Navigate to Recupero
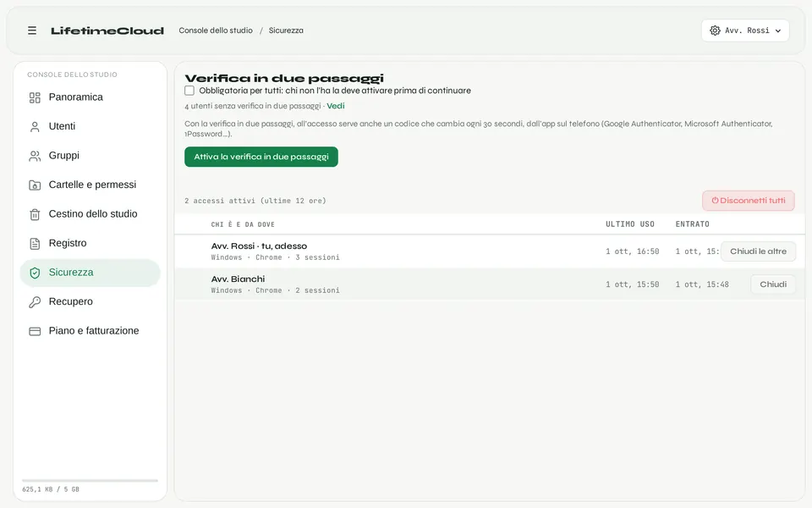Viewport: 812px width, 508px height. coord(91,301)
